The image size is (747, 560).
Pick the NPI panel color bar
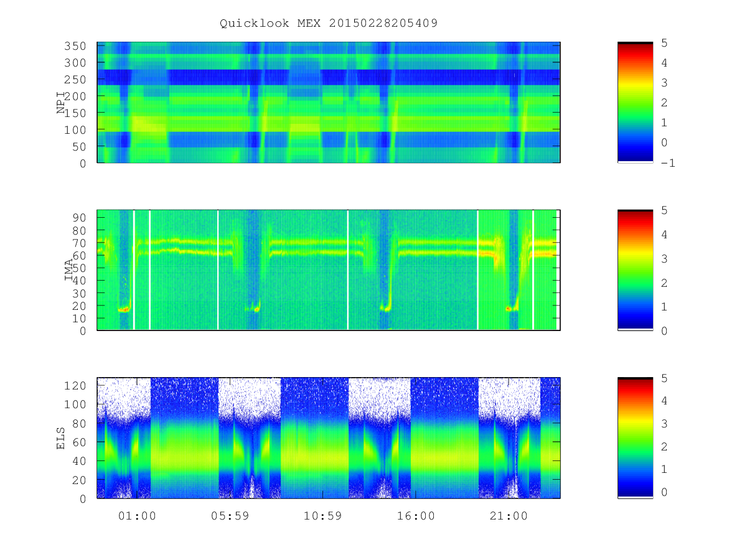pyautogui.click(x=635, y=103)
